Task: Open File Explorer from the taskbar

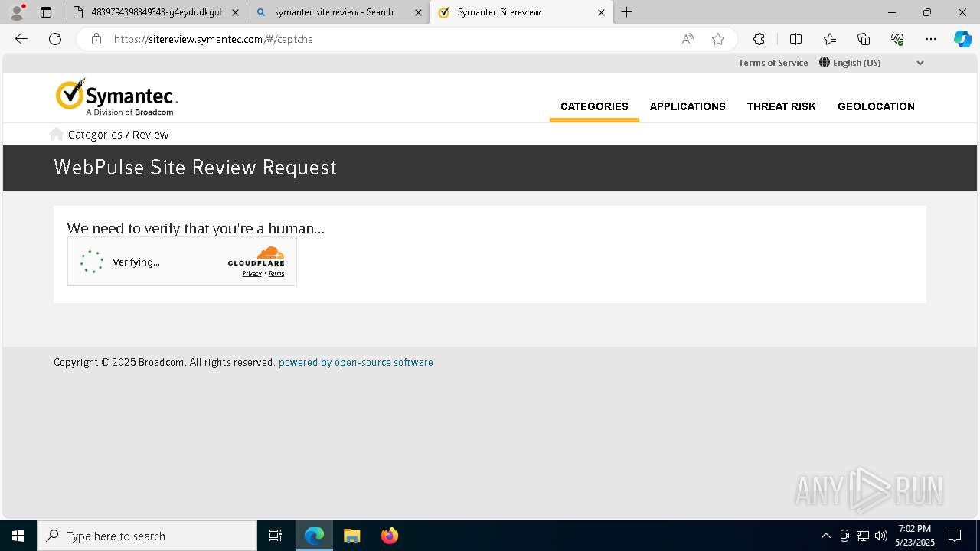Action: click(351, 536)
